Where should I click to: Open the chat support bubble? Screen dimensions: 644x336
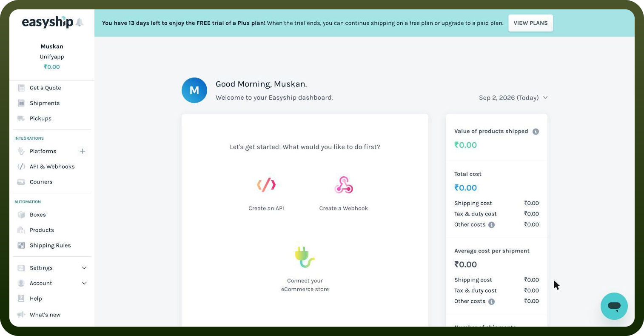614,306
